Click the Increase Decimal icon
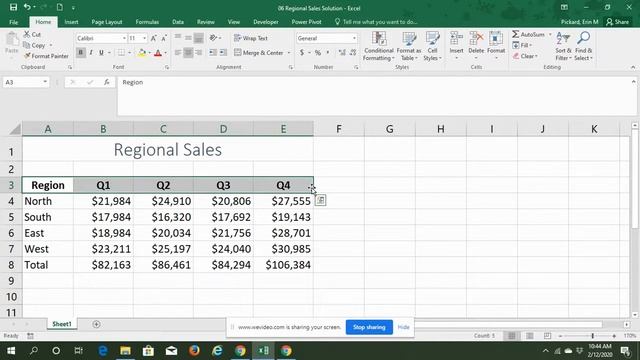Screen dimensions: 640x360 click(x=342, y=53)
